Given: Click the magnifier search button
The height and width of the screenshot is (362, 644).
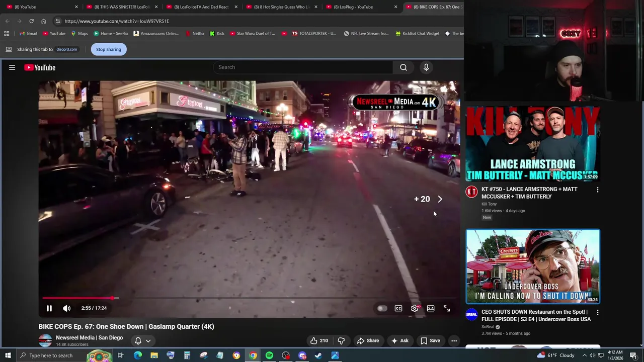Looking at the screenshot, I should coord(404,67).
